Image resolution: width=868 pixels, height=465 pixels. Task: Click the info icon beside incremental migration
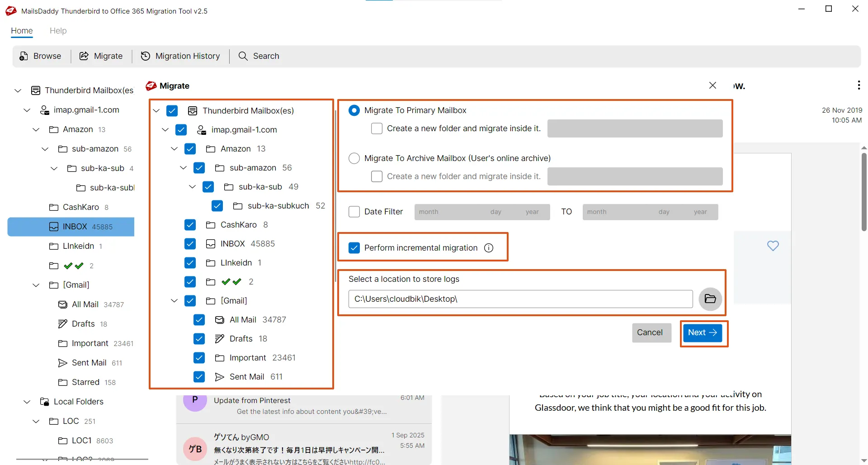(x=489, y=247)
